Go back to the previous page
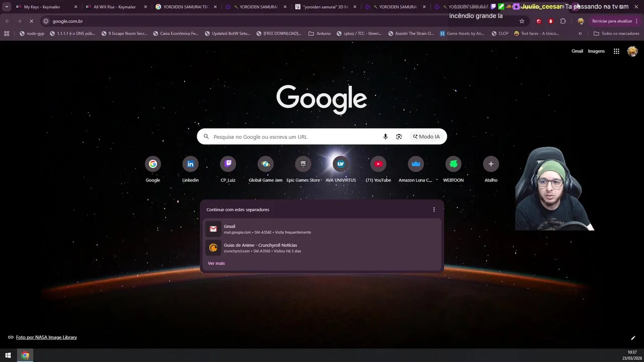 click(7, 21)
